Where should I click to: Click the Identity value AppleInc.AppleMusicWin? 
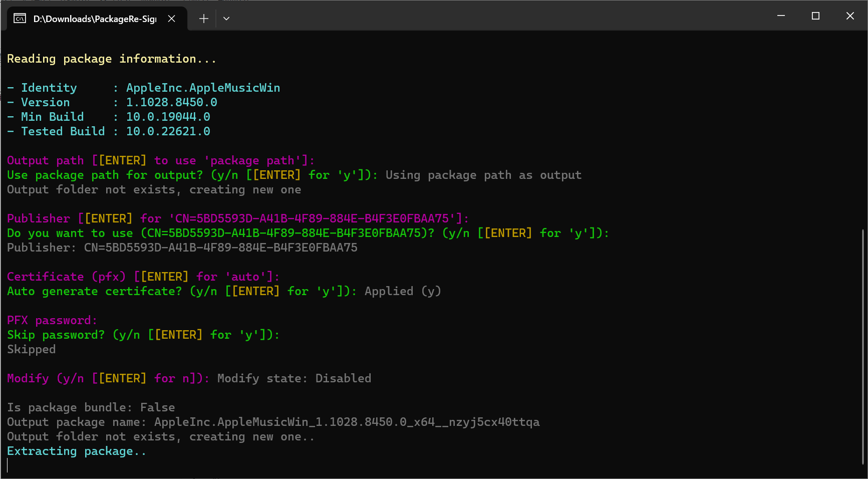[203, 88]
